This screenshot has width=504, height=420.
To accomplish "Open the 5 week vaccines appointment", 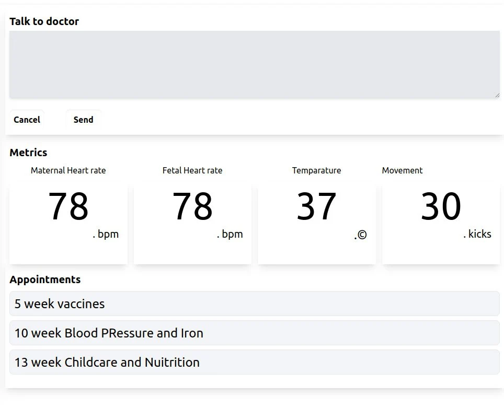I will coord(255,304).
